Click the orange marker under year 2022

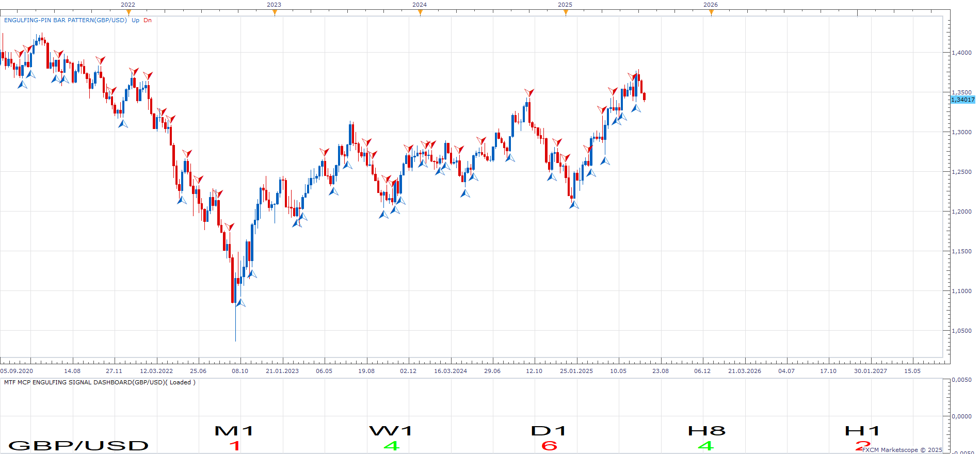coord(128,12)
